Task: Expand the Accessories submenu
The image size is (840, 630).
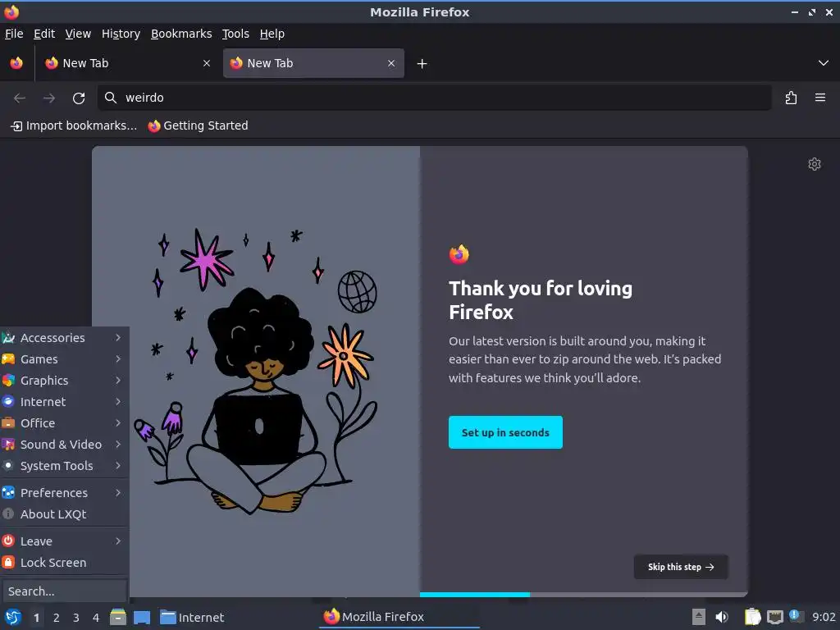Action: pos(64,338)
